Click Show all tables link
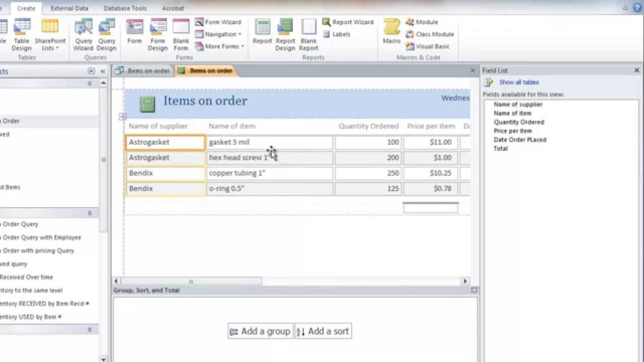The width and height of the screenshot is (644, 362). pyautogui.click(x=519, y=82)
